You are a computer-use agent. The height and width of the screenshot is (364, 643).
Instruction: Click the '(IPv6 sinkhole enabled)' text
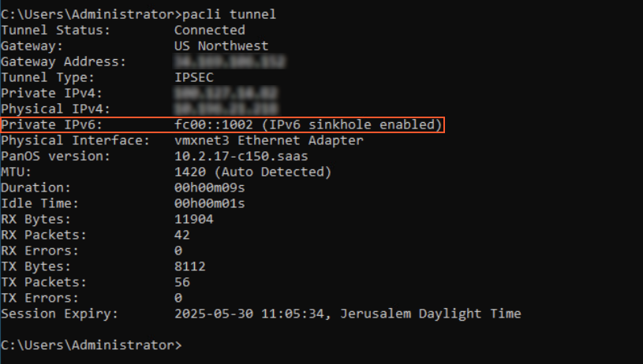[x=351, y=124]
